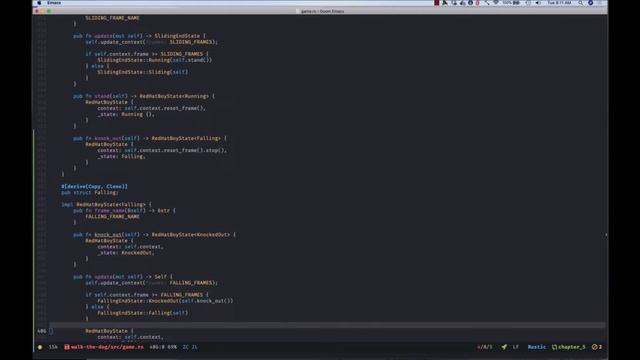Click the LF line-ending indicator
This screenshot has height=360, width=640.
[x=516, y=347]
